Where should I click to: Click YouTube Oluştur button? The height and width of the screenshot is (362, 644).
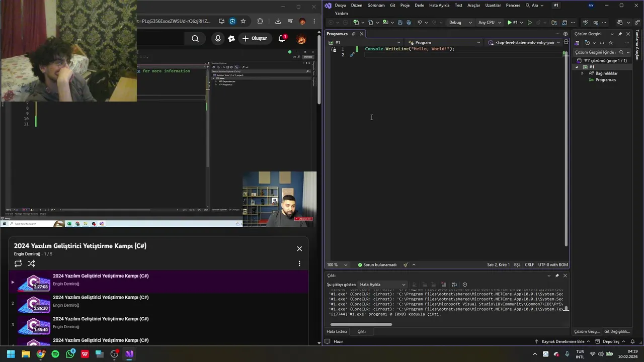255,39
